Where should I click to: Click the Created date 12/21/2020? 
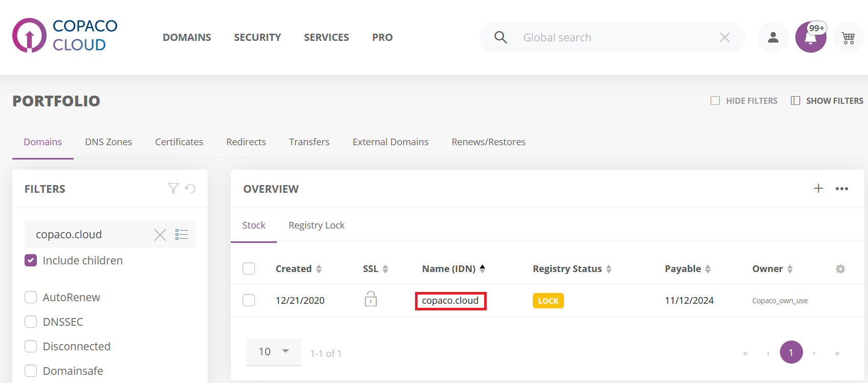click(x=300, y=301)
